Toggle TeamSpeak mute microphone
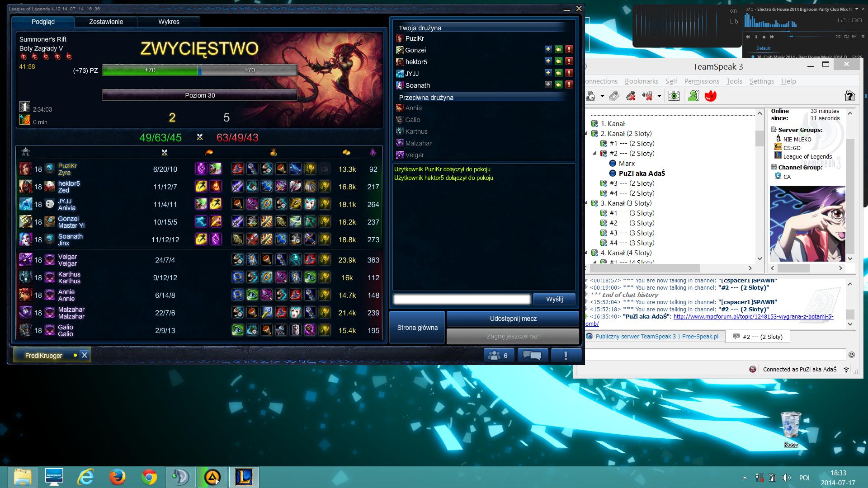This screenshot has height=488, width=868. pyautogui.click(x=631, y=96)
